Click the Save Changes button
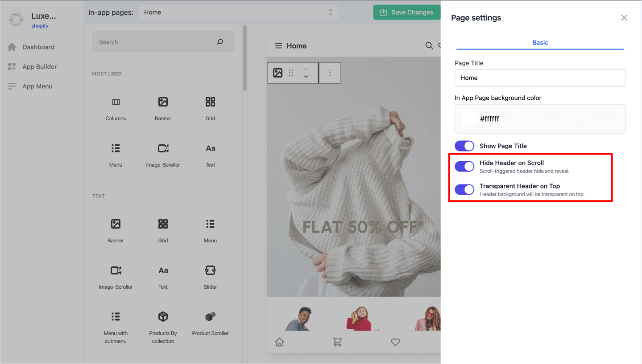This screenshot has height=364, width=642. (x=406, y=12)
